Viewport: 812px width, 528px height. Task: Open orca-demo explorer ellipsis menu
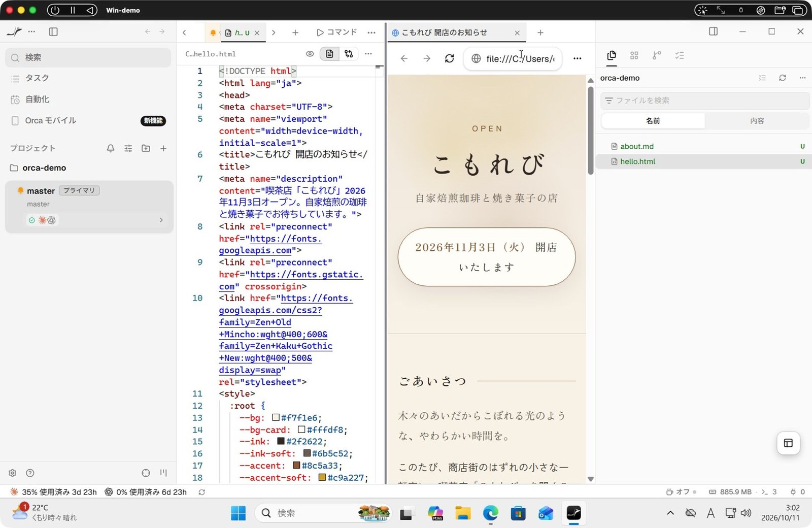coord(802,78)
